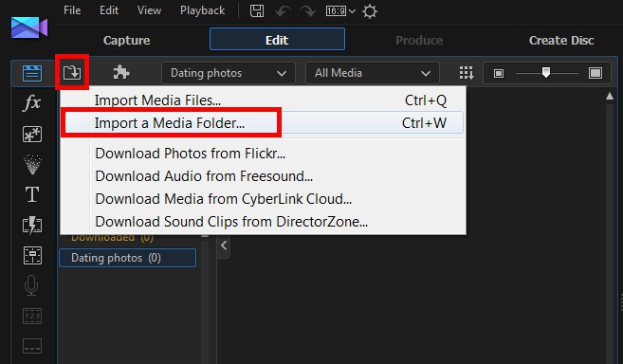Open the View menu
623x364 pixels.
pos(149,10)
